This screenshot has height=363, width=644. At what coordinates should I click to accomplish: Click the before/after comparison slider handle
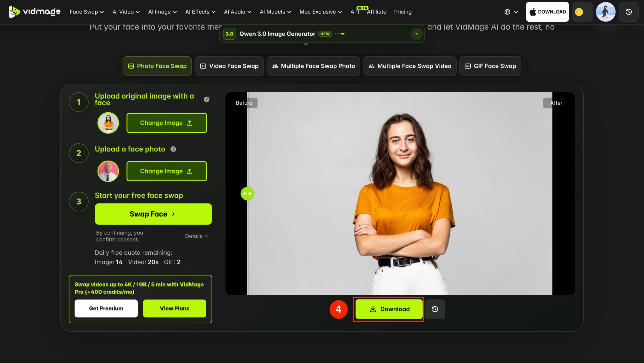[247, 194]
